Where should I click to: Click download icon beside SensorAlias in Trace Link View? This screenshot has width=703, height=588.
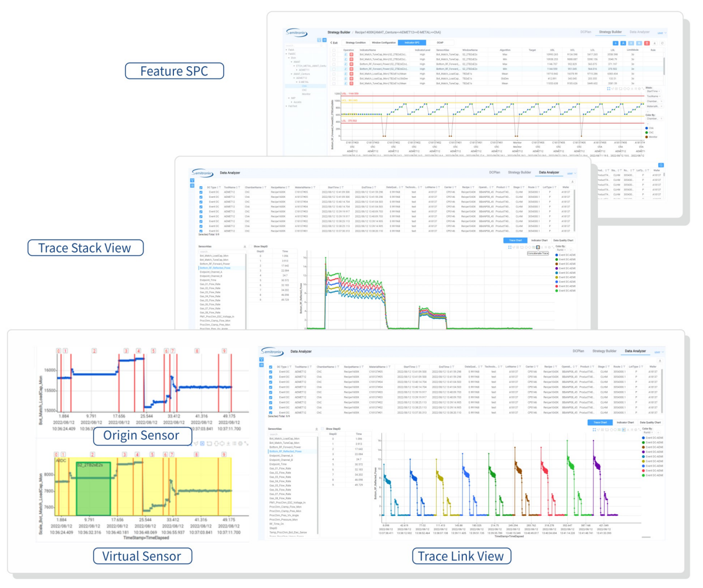coord(317,429)
